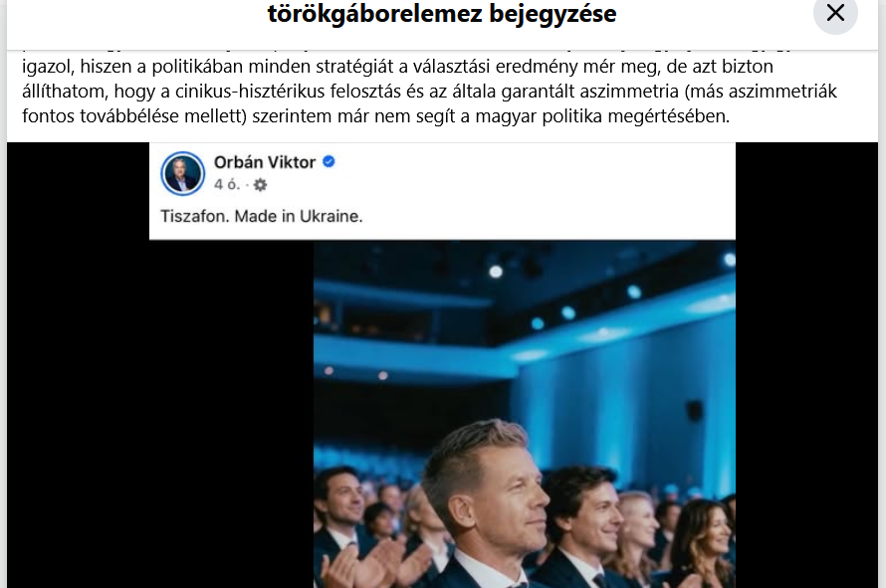The image size is (886, 588).
Task: Click the gear icon next to the timestamp
Action: point(260,185)
